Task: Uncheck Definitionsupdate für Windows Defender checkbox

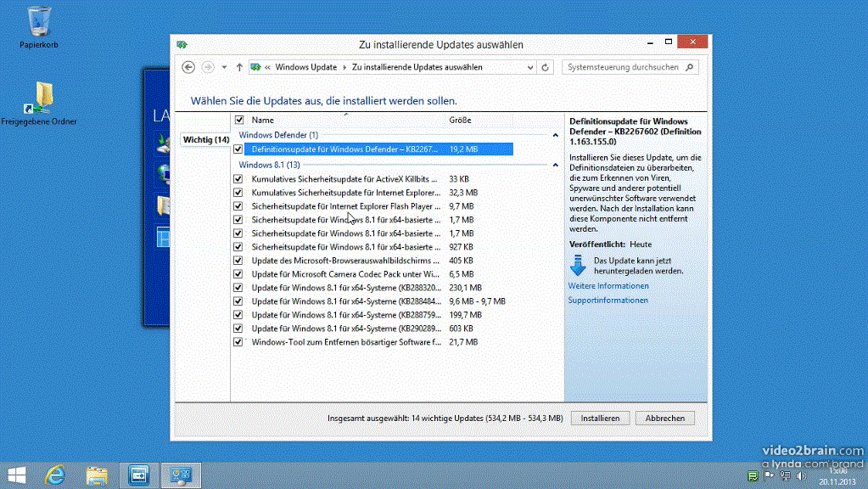Action: coord(238,149)
